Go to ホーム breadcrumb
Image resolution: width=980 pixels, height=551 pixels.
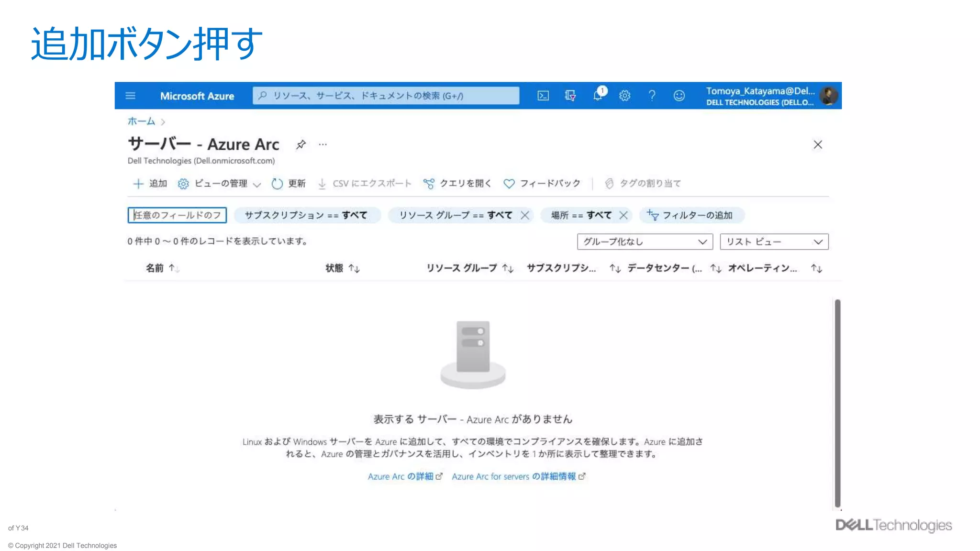141,121
